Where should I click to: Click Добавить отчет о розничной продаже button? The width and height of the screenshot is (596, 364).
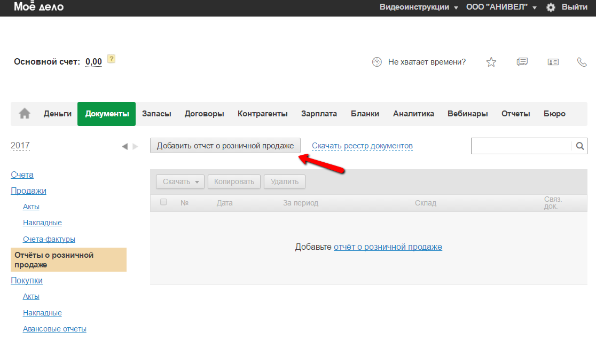(x=225, y=146)
